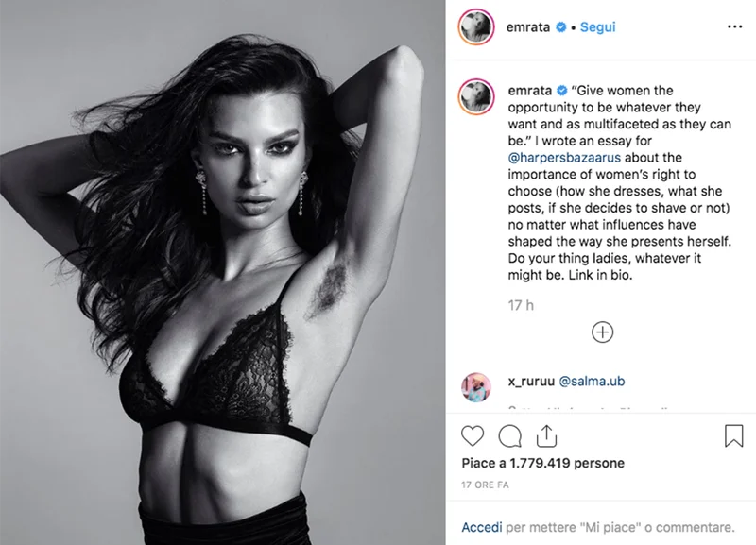Screen dimensions: 756x545
Task: Share the post via the share icon
Action: (x=546, y=436)
